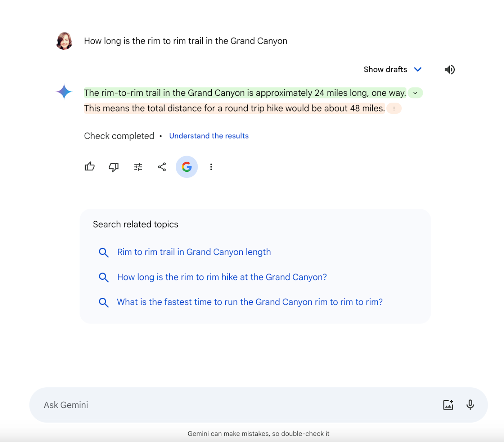Click the Check completed status text
Viewport: 504px width, 442px height.
(x=119, y=136)
